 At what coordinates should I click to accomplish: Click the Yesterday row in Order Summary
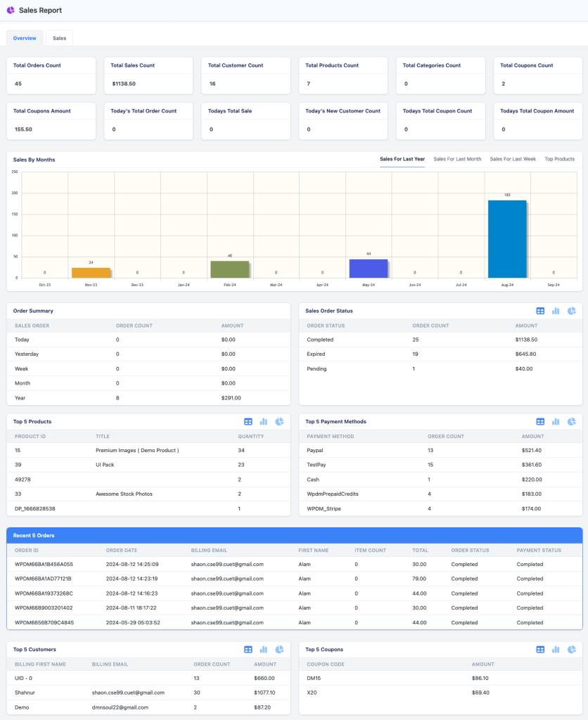148,354
